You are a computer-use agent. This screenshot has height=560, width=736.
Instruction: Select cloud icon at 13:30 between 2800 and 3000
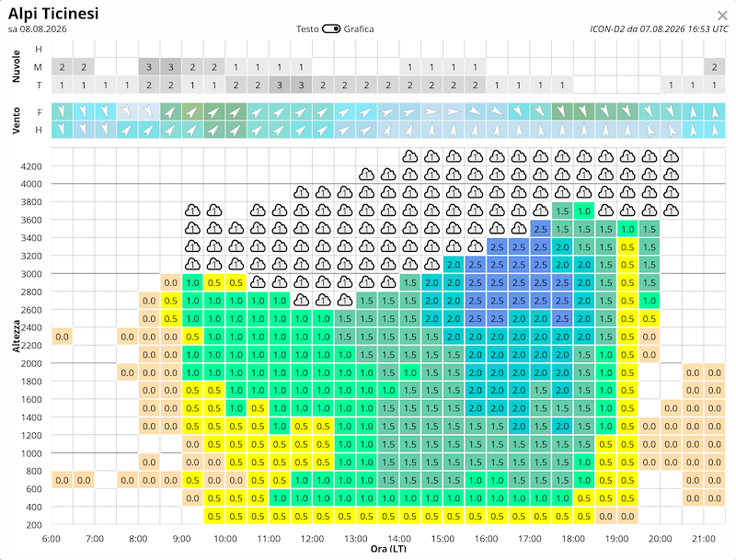pos(388,282)
